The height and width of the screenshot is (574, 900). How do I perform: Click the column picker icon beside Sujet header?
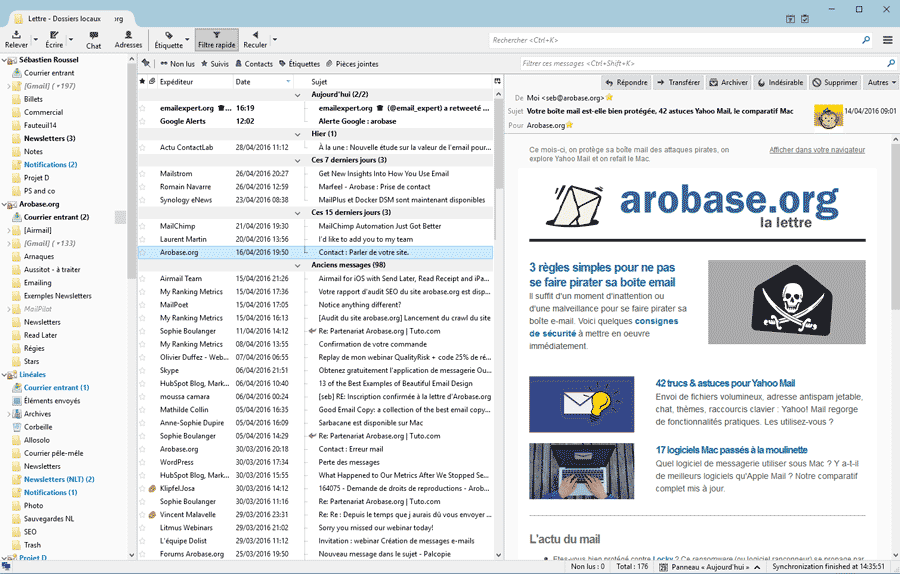pyautogui.click(x=497, y=82)
